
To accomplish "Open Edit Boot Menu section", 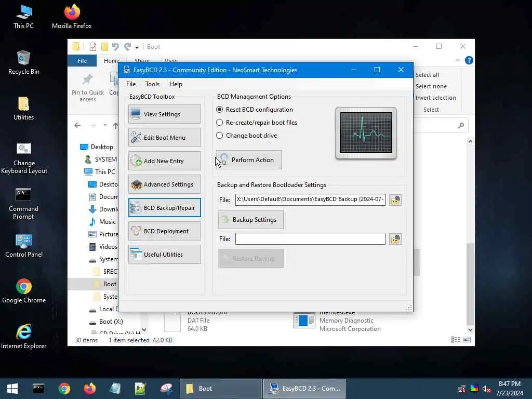I will click(165, 137).
